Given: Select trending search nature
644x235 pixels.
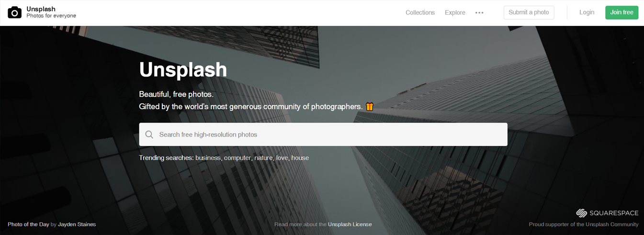Looking at the screenshot, I should tap(263, 158).
